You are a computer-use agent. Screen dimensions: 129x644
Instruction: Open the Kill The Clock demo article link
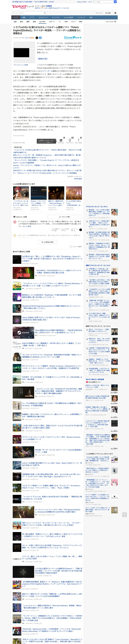point(52,404)
